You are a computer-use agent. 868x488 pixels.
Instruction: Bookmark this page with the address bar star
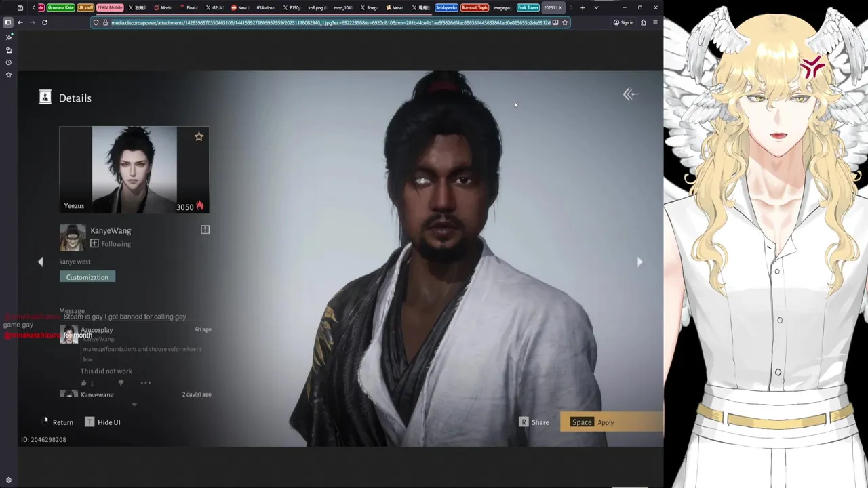(564, 22)
